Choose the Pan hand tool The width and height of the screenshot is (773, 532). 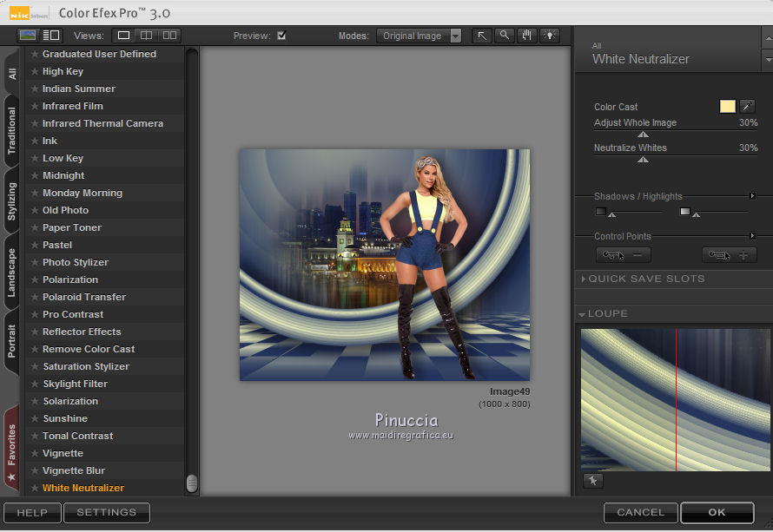527,36
